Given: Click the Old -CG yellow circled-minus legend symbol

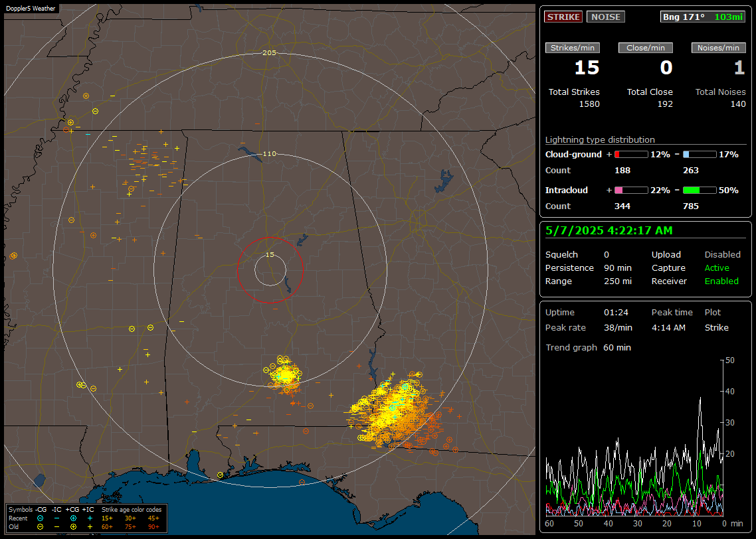Looking at the screenshot, I should (x=40, y=527).
